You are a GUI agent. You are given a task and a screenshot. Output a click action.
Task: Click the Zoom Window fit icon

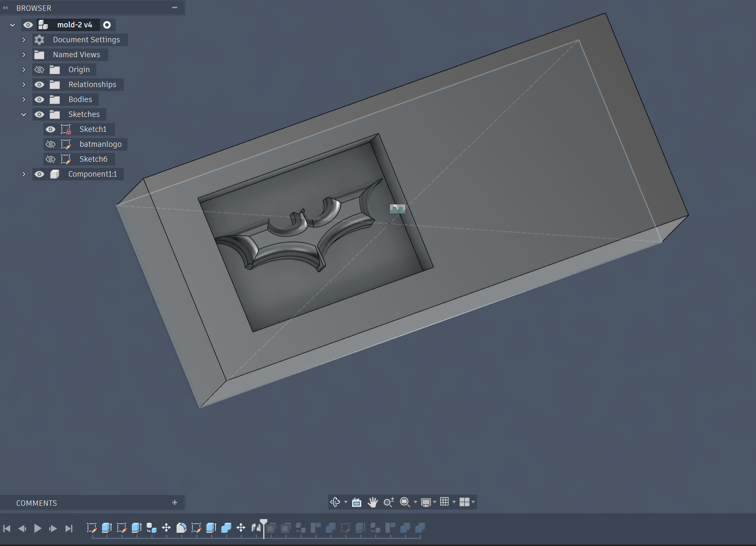pos(405,502)
